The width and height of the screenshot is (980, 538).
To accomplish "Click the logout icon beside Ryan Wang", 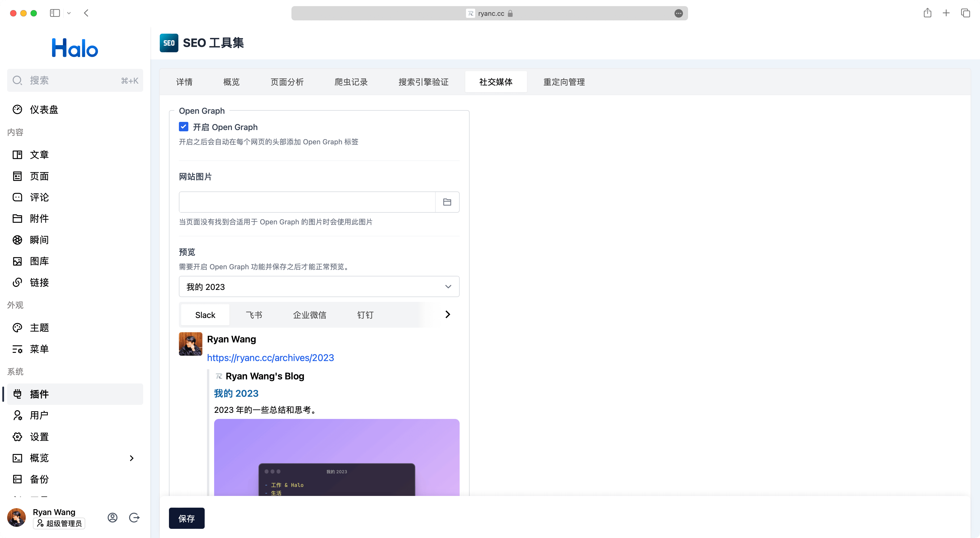I will click(x=134, y=517).
